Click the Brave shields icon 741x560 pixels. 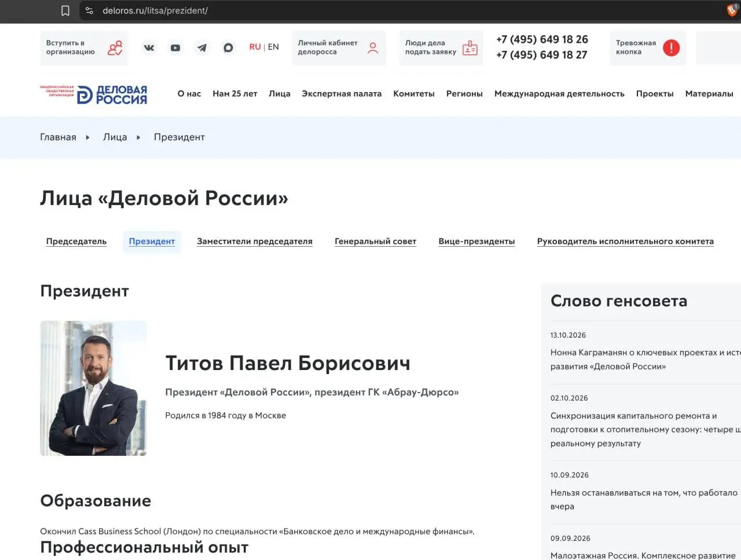(732, 10)
